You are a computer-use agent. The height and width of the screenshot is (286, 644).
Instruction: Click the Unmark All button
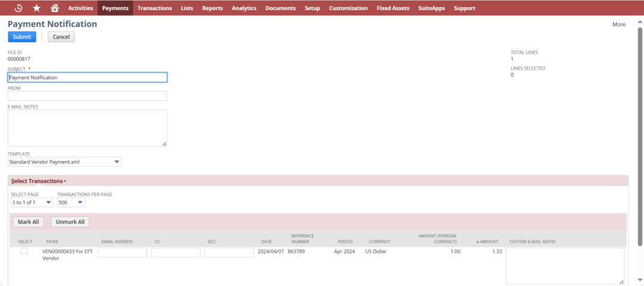pyautogui.click(x=70, y=222)
